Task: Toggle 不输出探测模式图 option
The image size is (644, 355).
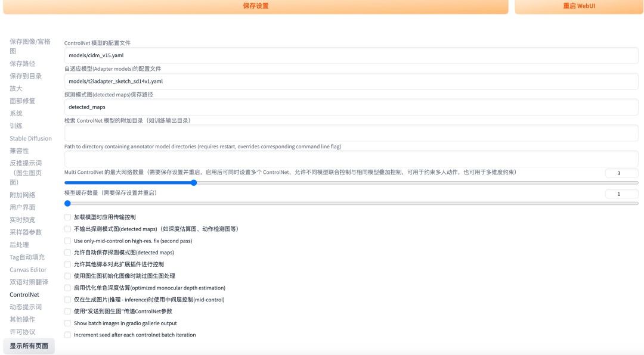Action: pos(68,229)
